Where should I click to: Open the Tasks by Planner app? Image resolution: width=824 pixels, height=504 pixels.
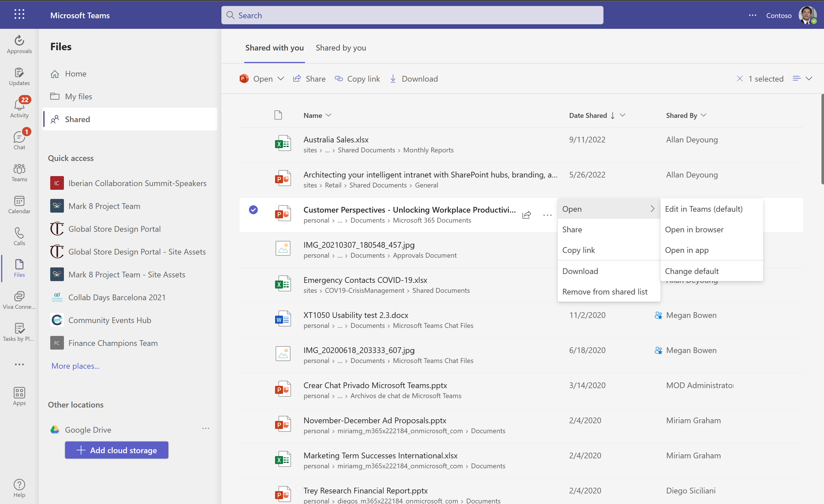click(19, 332)
